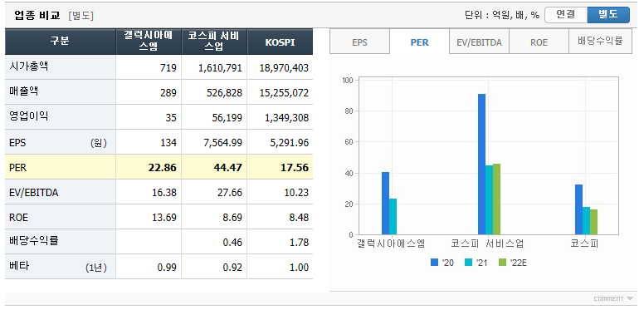Click beta value 0.92
The width and height of the screenshot is (644, 310).
[232, 268]
